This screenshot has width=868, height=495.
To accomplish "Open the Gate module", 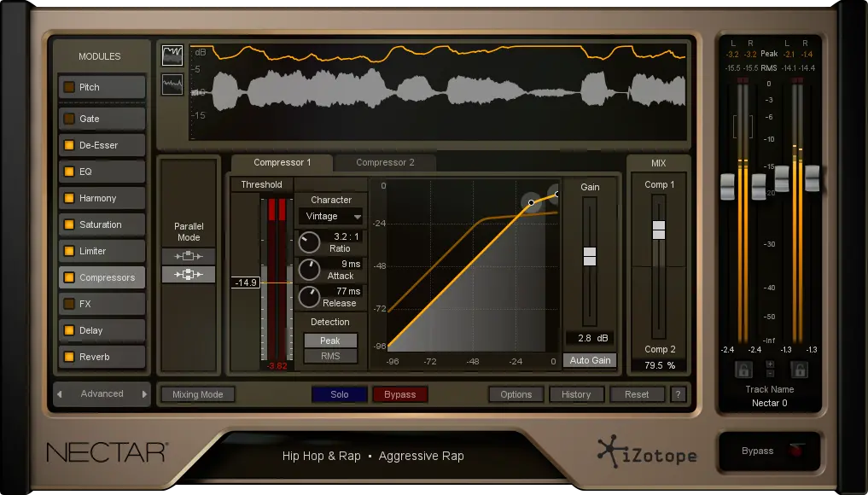I will pyautogui.click(x=102, y=119).
